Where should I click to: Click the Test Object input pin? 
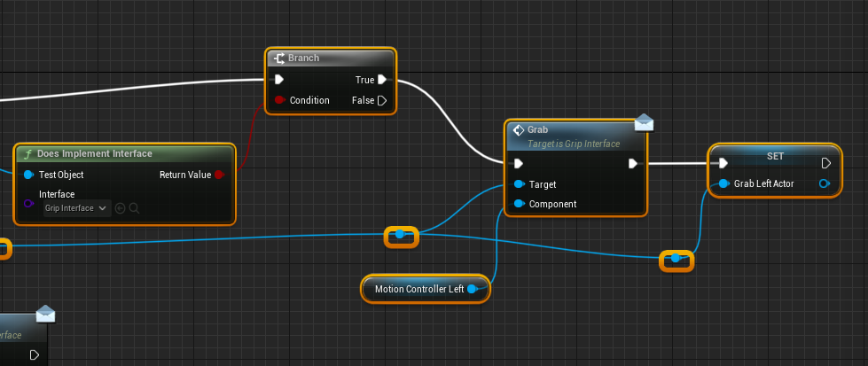tap(28, 175)
